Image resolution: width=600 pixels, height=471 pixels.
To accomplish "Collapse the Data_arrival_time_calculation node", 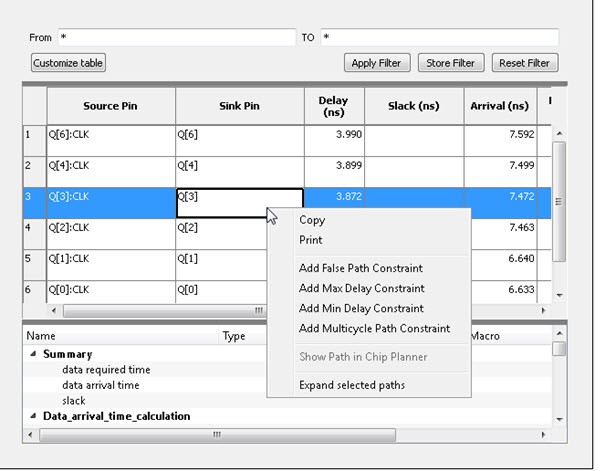I will point(33,416).
